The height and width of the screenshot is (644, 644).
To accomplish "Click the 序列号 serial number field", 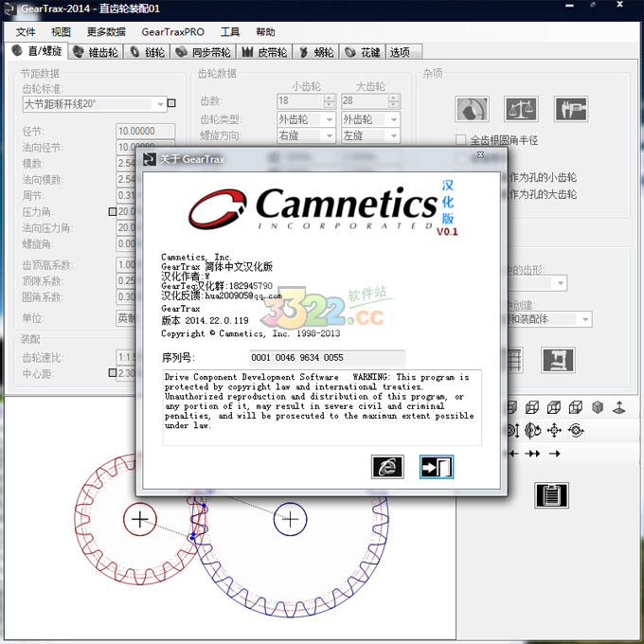I will tap(327, 357).
